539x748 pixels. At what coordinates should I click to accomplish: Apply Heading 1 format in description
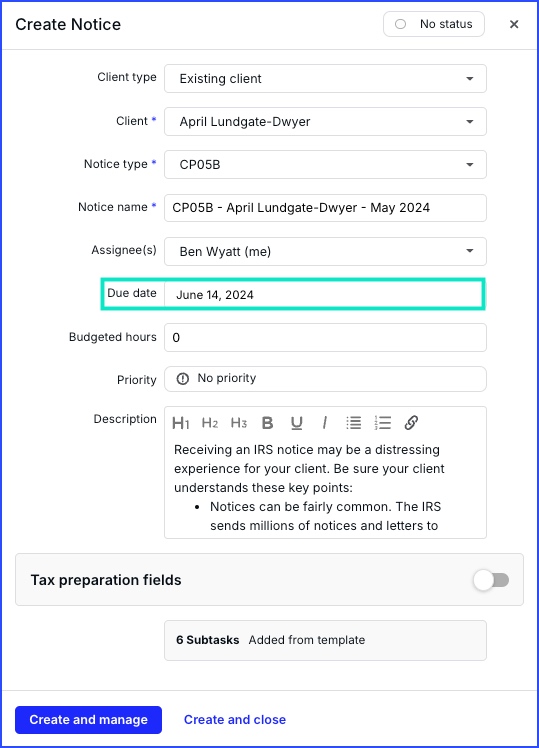pyautogui.click(x=181, y=423)
